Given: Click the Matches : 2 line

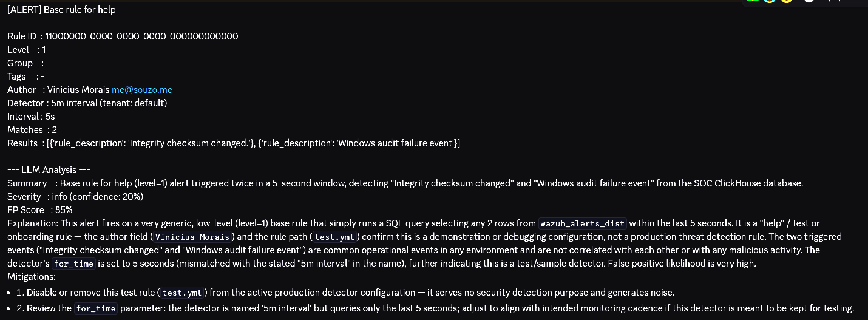Looking at the screenshot, I should (32, 130).
